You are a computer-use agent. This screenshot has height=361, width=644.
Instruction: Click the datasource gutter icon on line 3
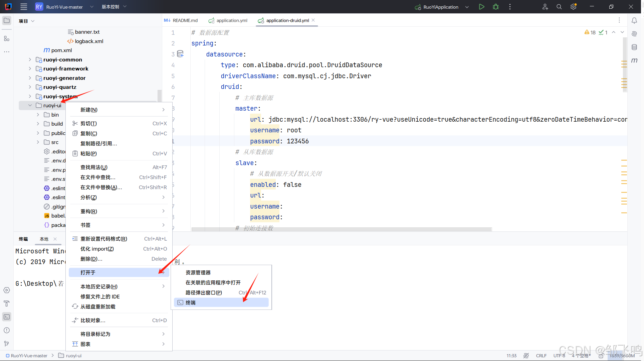coord(180,54)
